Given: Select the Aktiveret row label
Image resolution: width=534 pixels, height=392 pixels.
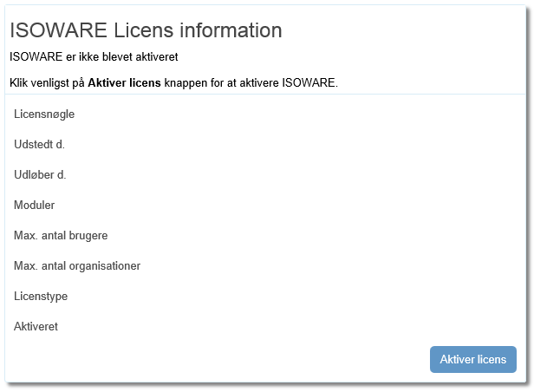Looking at the screenshot, I should pos(36,327).
